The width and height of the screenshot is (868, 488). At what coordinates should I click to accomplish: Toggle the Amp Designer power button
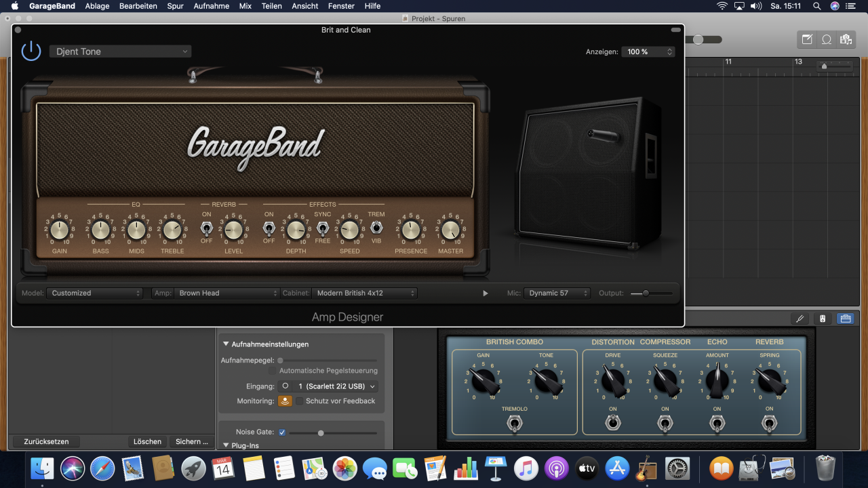[31, 51]
